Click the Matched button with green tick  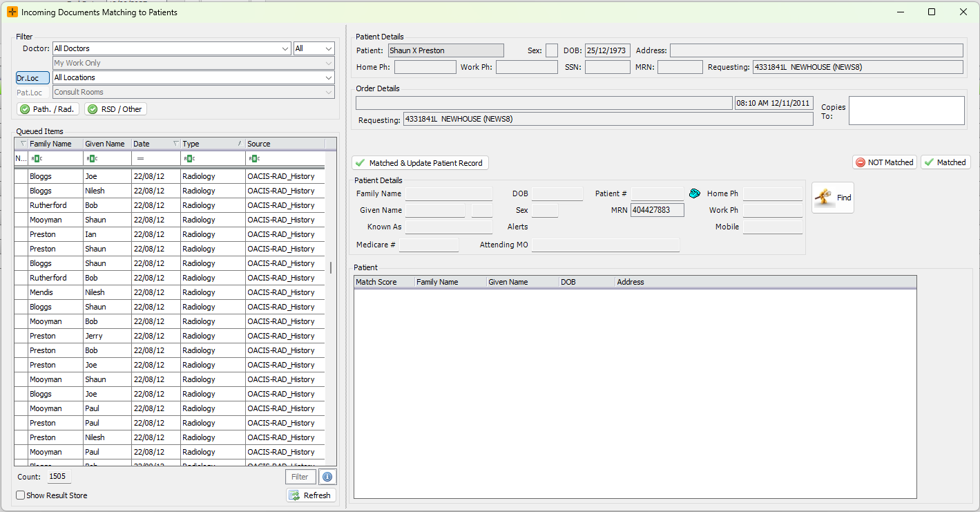[945, 162]
